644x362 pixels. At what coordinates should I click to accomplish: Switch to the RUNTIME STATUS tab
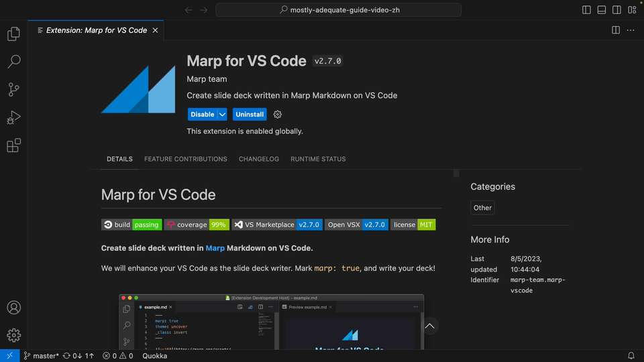[x=318, y=160]
